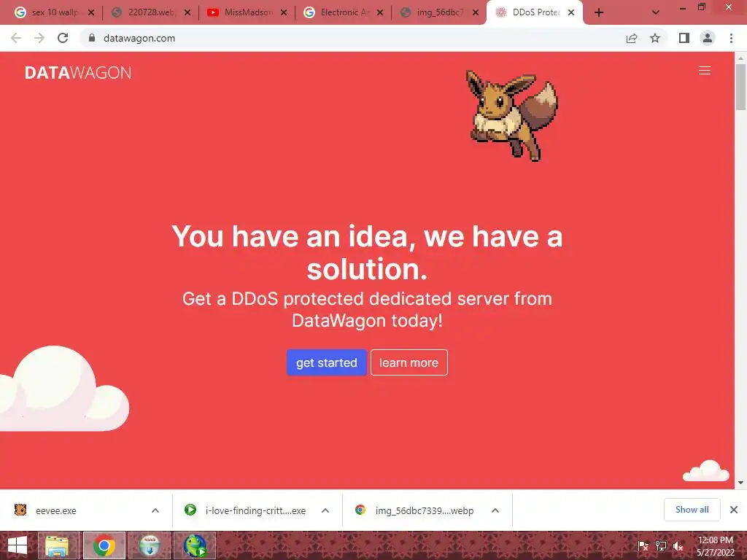Click the Eevee pixel art sprite
Image resolution: width=747 pixels, height=560 pixels.
pyautogui.click(x=511, y=116)
